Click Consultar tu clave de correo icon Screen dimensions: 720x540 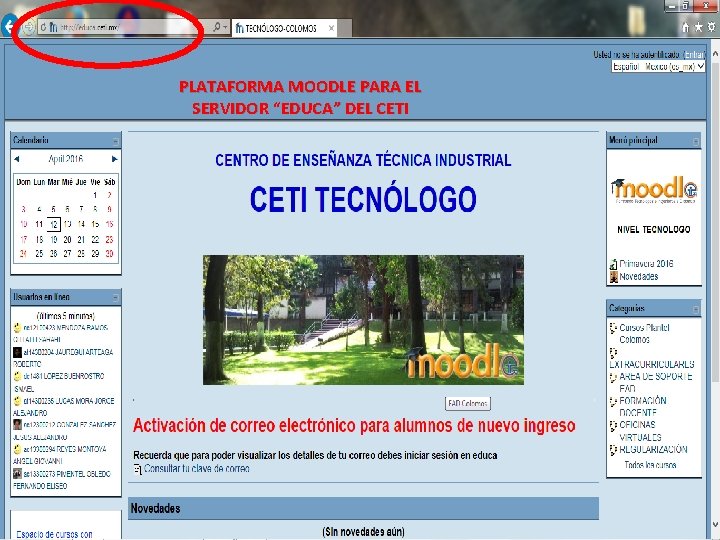138,469
